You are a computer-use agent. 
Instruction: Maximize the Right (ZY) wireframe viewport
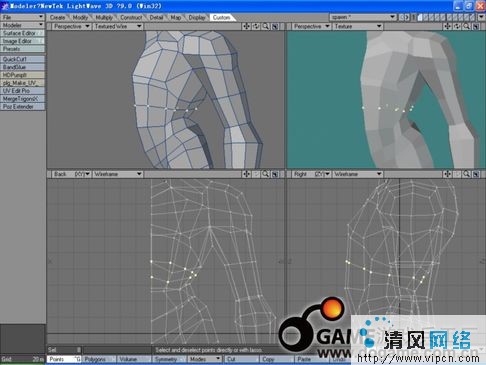pos(476,174)
